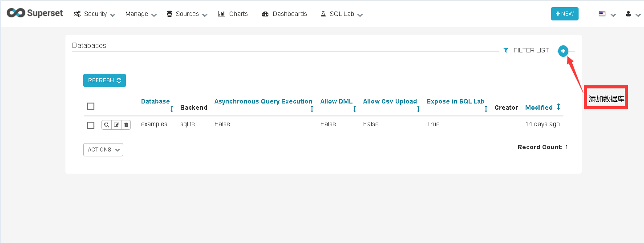Click the REFRESH button
The width and height of the screenshot is (644, 243).
(x=105, y=80)
